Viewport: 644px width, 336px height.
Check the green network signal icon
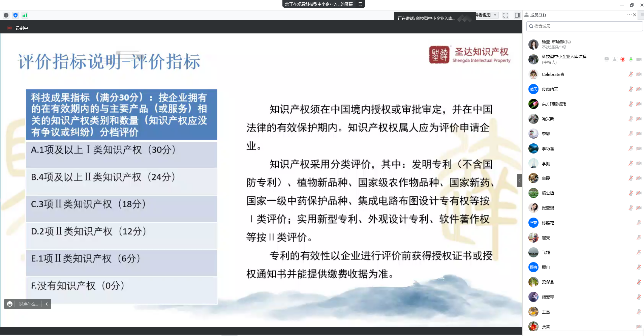[x=25, y=15]
